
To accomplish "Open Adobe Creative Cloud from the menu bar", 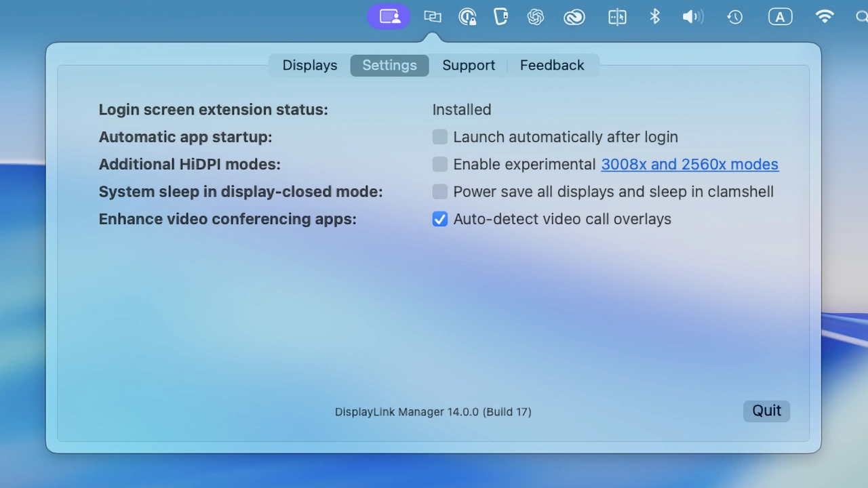I will [x=574, y=16].
